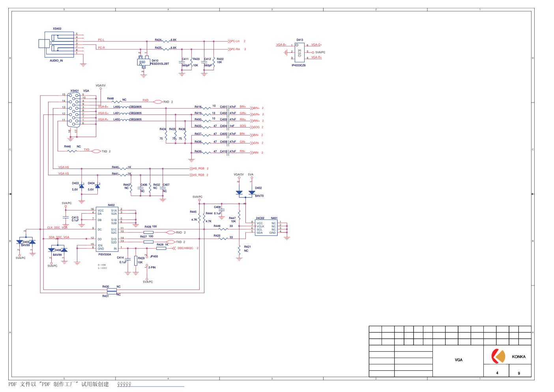Click the C408 capacitor label
The image size is (554, 392).
click(217, 207)
